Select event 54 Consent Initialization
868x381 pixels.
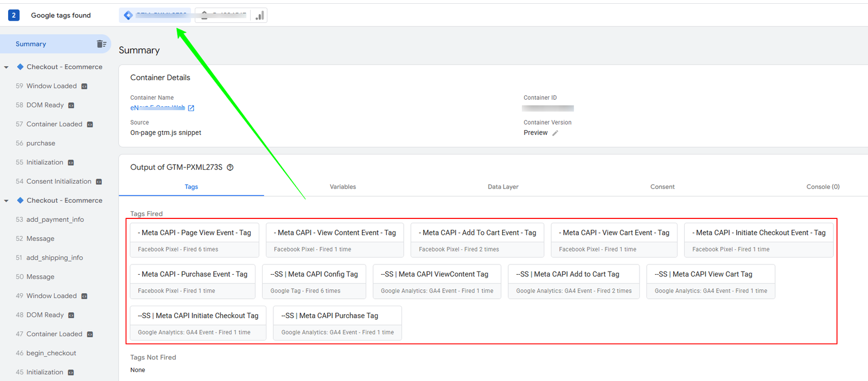click(x=59, y=182)
